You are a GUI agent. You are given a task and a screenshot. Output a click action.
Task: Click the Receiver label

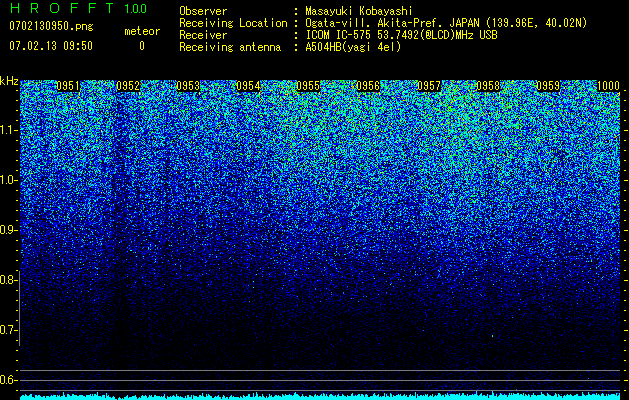[x=203, y=35]
